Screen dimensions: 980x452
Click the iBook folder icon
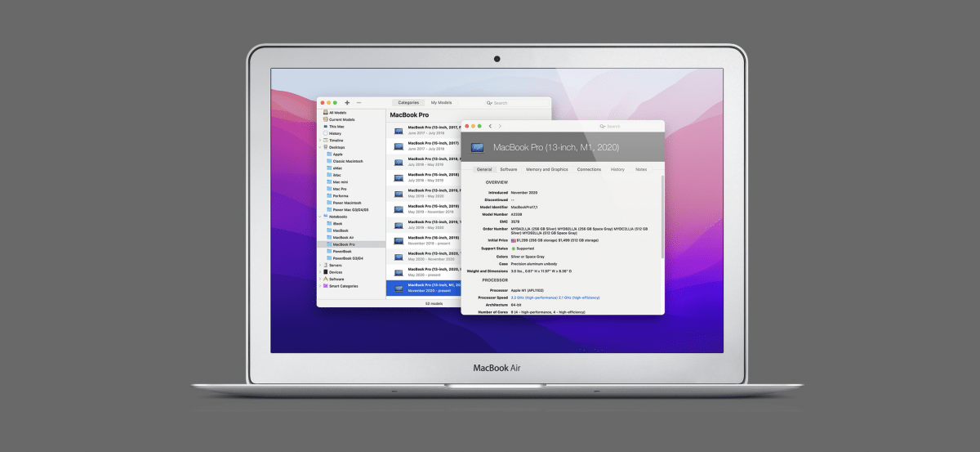(329, 224)
